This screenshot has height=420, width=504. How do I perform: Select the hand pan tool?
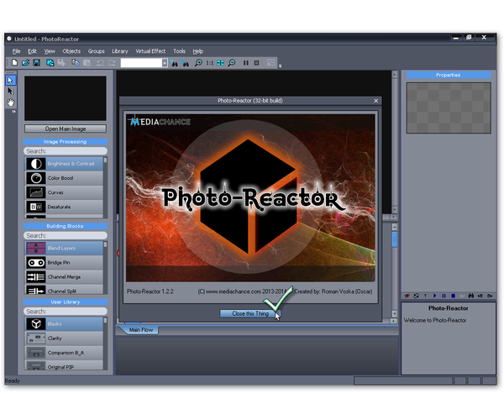click(x=11, y=102)
